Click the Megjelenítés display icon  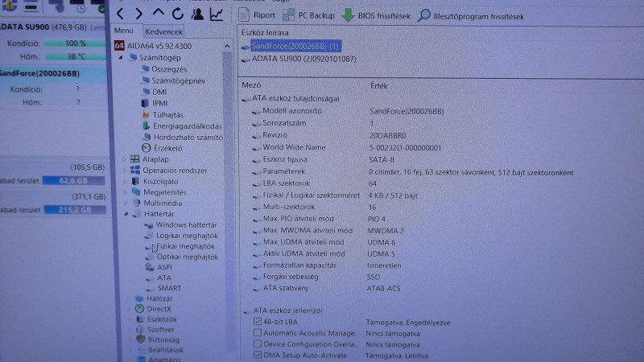pos(136,191)
